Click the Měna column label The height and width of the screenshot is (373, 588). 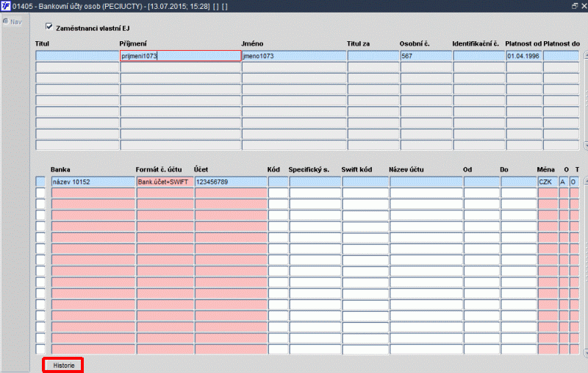tap(545, 170)
